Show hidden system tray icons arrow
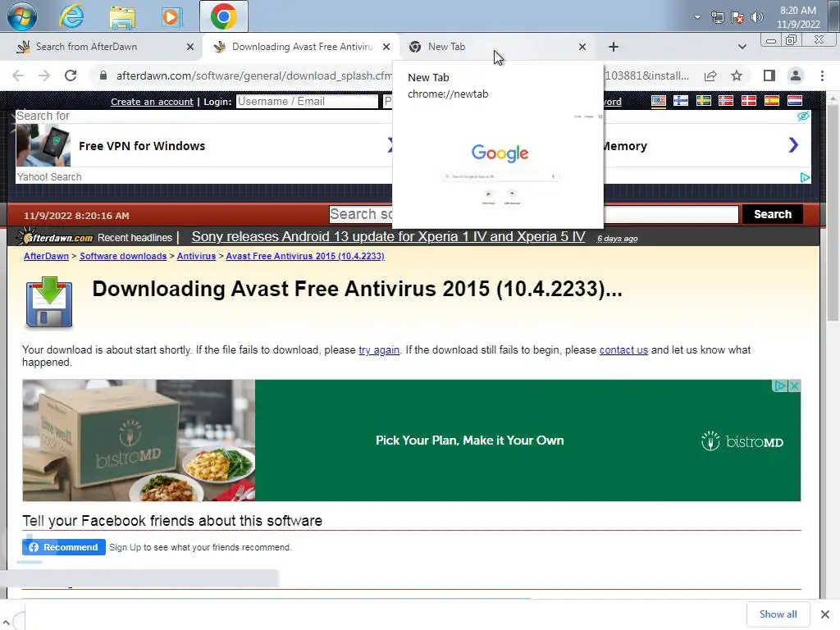The height and width of the screenshot is (630, 840). (697, 17)
